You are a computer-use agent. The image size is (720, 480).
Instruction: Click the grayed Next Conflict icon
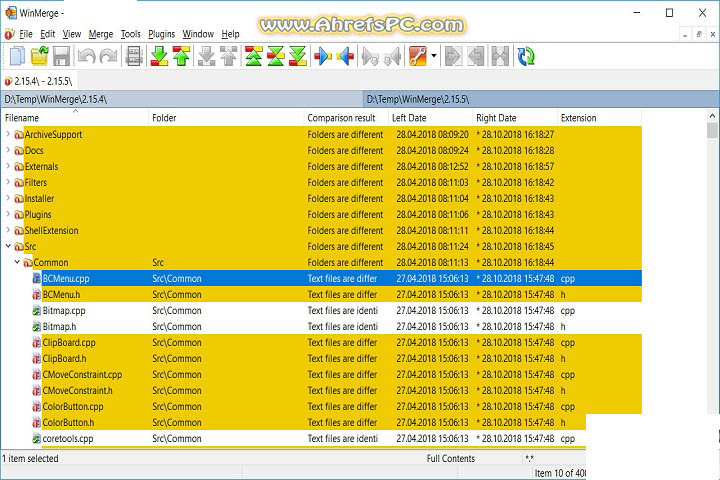tap(206, 56)
